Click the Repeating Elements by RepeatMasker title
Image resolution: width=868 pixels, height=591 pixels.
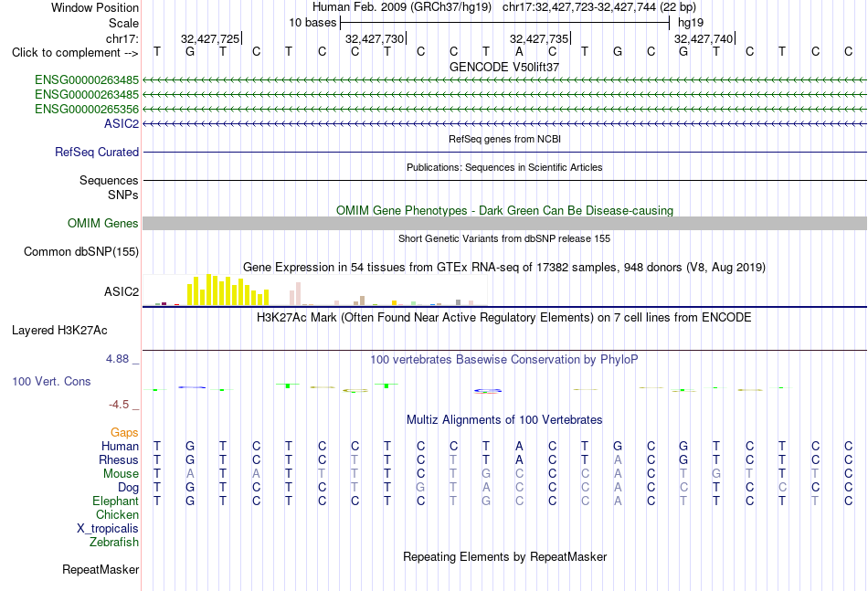pyautogui.click(x=504, y=556)
